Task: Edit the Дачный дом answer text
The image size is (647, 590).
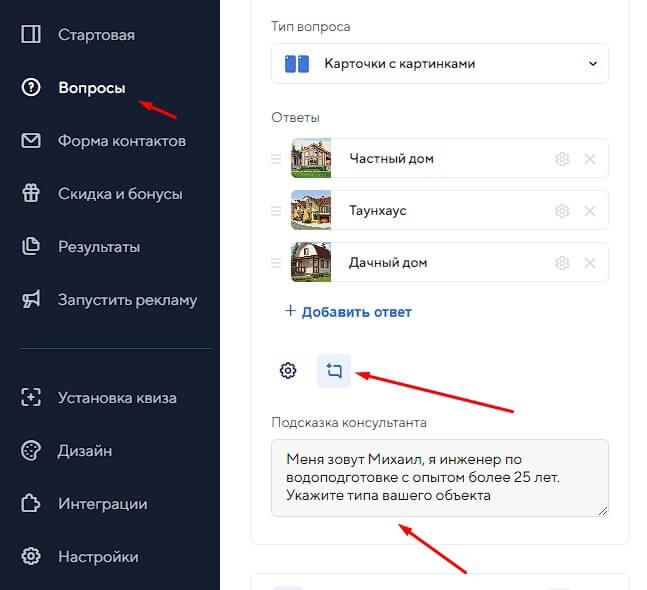Action: (388, 263)
